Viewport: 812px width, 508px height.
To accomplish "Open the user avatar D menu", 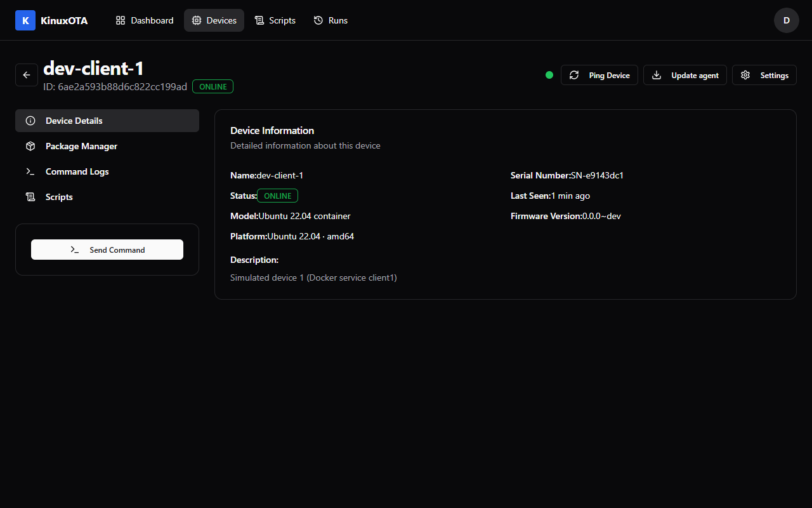I will [787, 20].
